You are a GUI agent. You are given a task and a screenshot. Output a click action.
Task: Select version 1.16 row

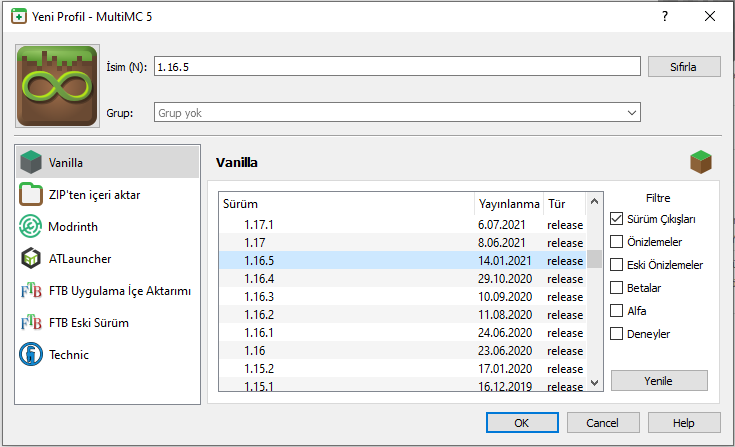point(403,350)
